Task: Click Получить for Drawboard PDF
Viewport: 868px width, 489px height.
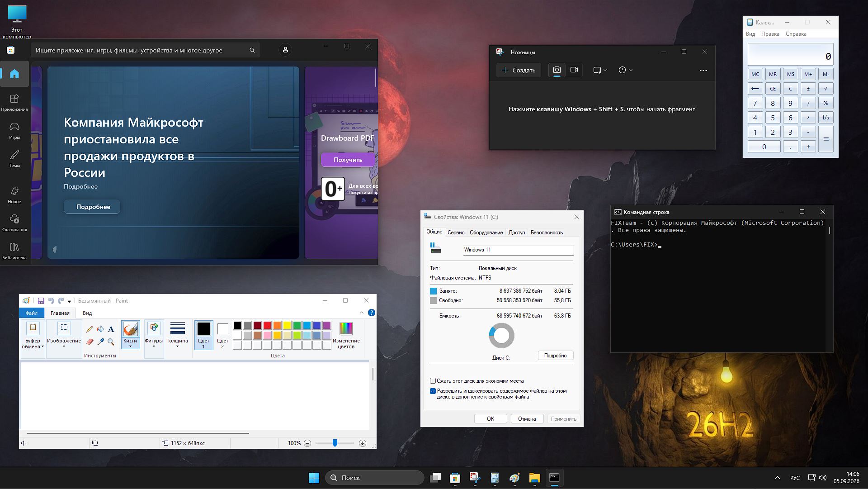Action: (348, 160)
